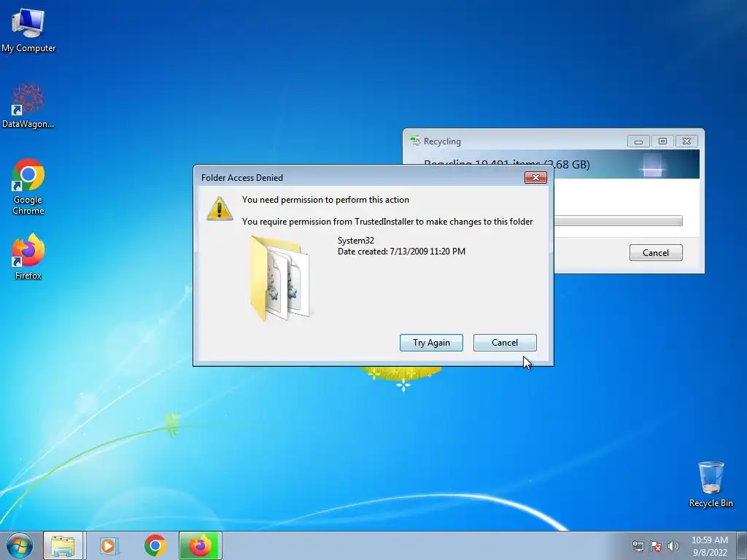The image size is (747, 560).
Task: Select the Google Chrome desktop shortcut
Action: click(x=28, y=187)
